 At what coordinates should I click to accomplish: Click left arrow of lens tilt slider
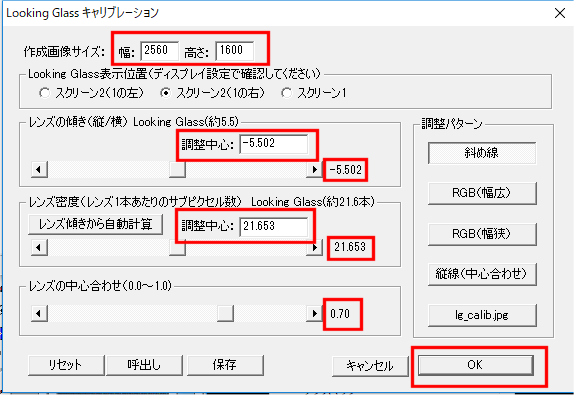pos(40,169)
